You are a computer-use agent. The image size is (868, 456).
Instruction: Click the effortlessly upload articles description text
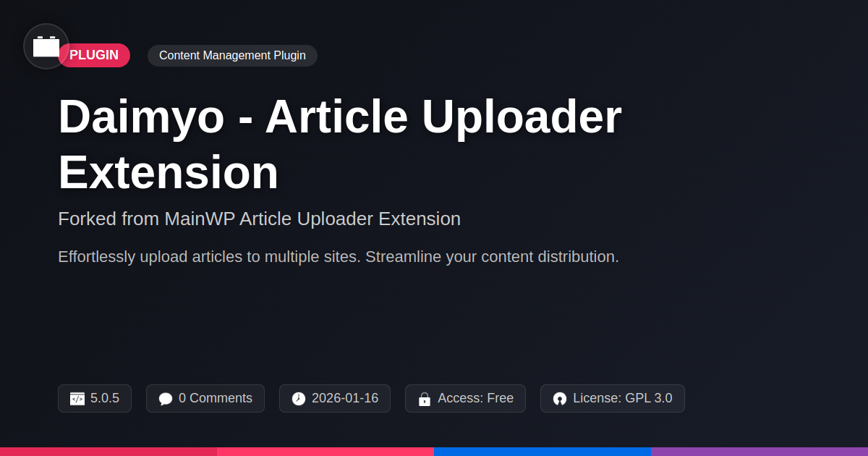point(339,257)
